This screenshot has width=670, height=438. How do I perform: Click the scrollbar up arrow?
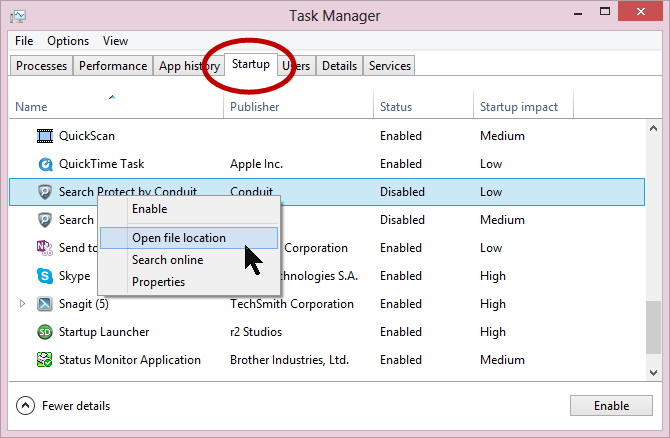tap(653, 128)
